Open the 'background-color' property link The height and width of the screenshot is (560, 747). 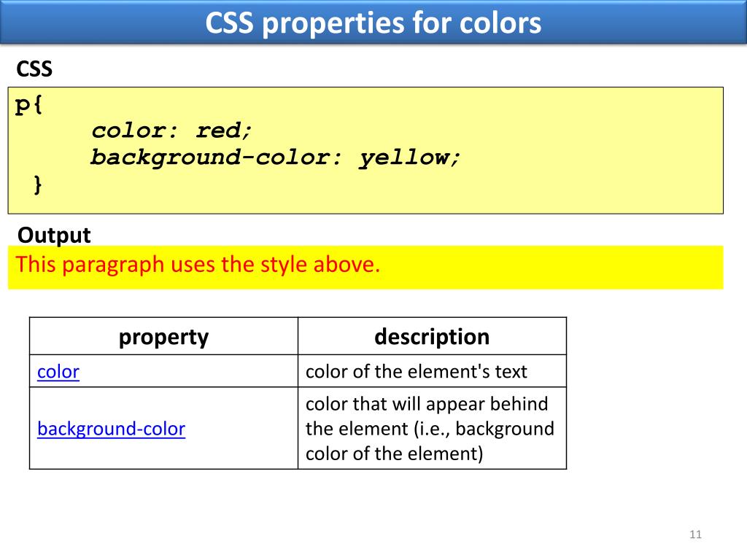111,429
